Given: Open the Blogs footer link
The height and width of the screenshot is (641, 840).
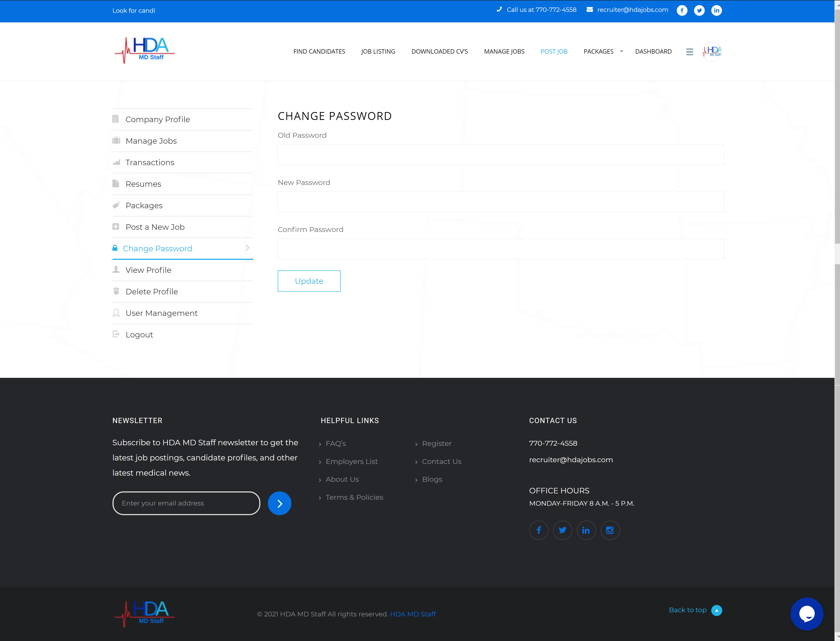Looking at the screenshot, I should tap(432, 479).
